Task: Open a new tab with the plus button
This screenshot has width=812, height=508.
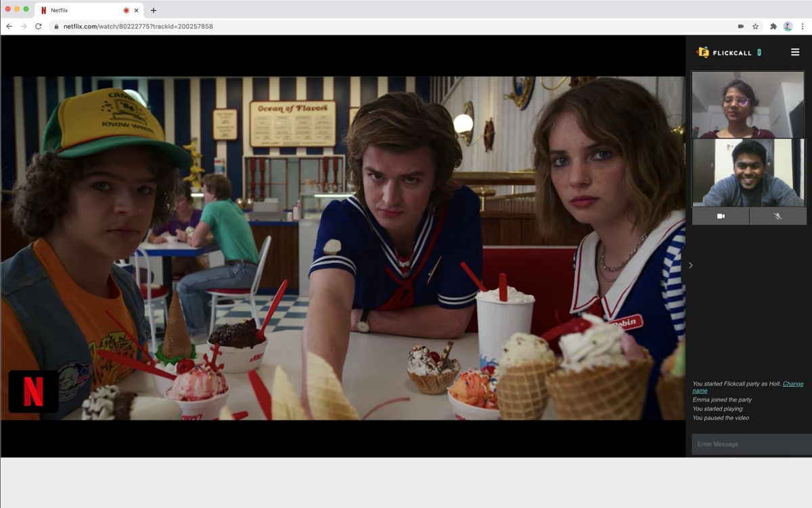Action: (x=154, y=10)
